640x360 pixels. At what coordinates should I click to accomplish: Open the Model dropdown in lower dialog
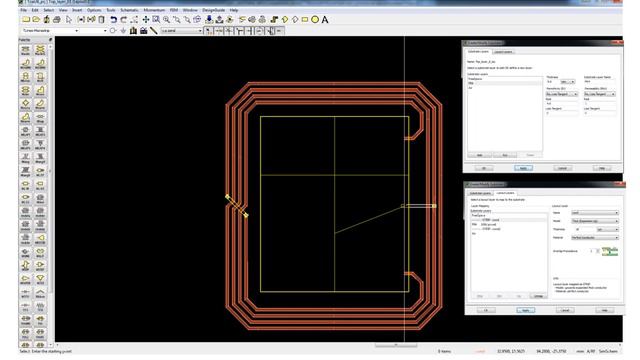click(x=595, y=221)
